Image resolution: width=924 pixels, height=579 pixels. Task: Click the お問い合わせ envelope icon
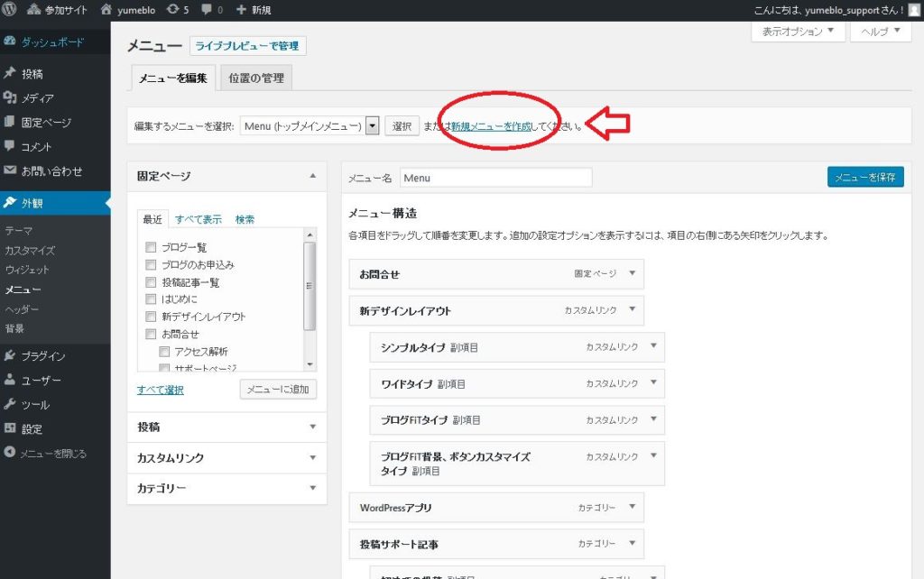coord(9,170)
